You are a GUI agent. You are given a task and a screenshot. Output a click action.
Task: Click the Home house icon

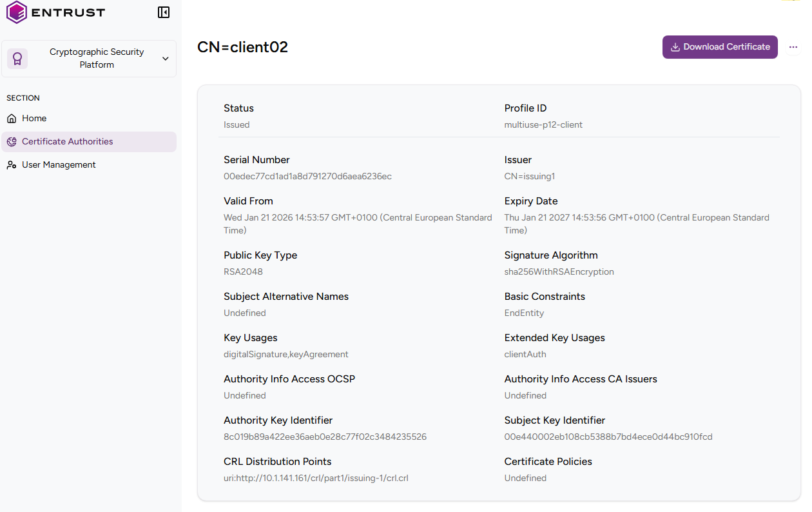click(12, 119)
